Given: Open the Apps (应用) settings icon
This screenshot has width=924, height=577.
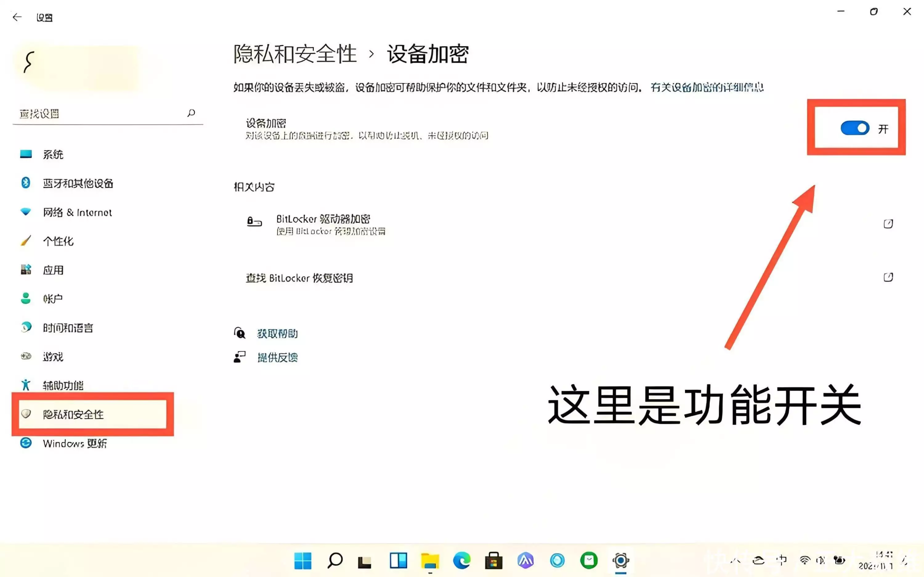Looking at the screenshot, I should 25,270.
